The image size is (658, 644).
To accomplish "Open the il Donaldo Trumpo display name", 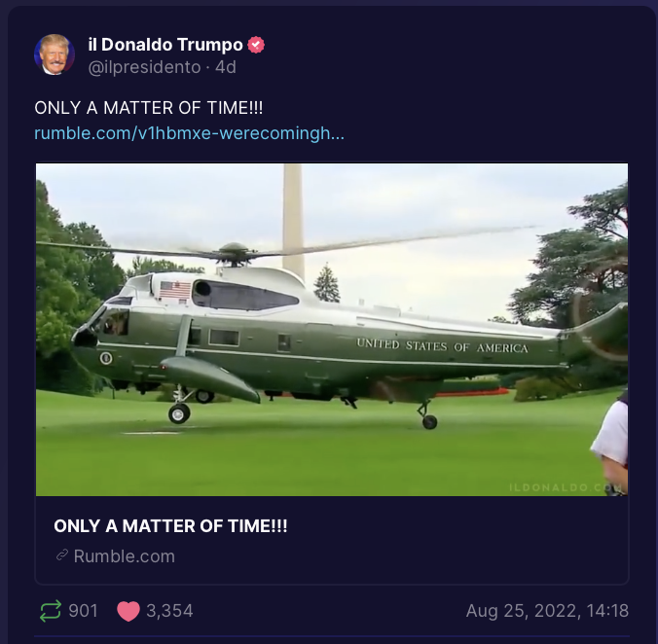I will (165, 45).
